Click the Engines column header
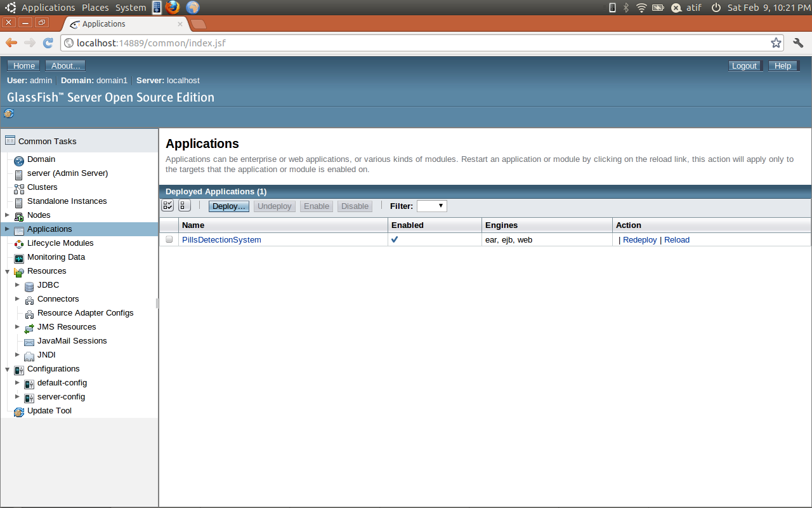The height and width of the screenshot is (508, 812). 547,225
